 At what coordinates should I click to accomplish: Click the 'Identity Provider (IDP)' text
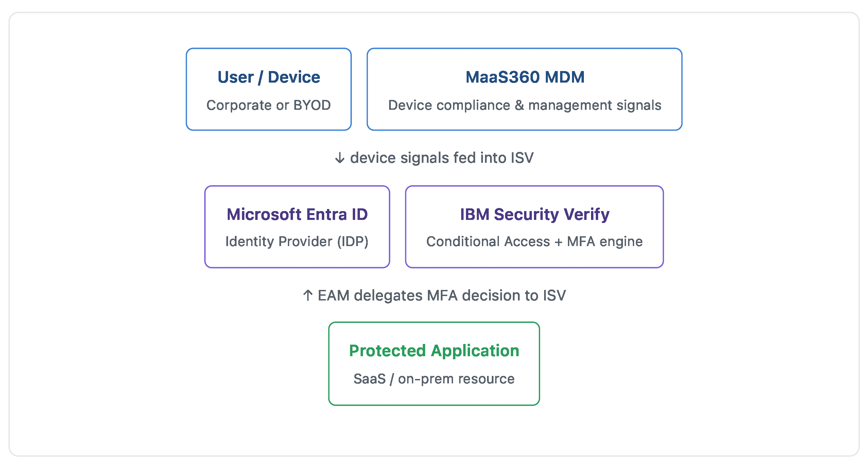click(x=297, y=242)
